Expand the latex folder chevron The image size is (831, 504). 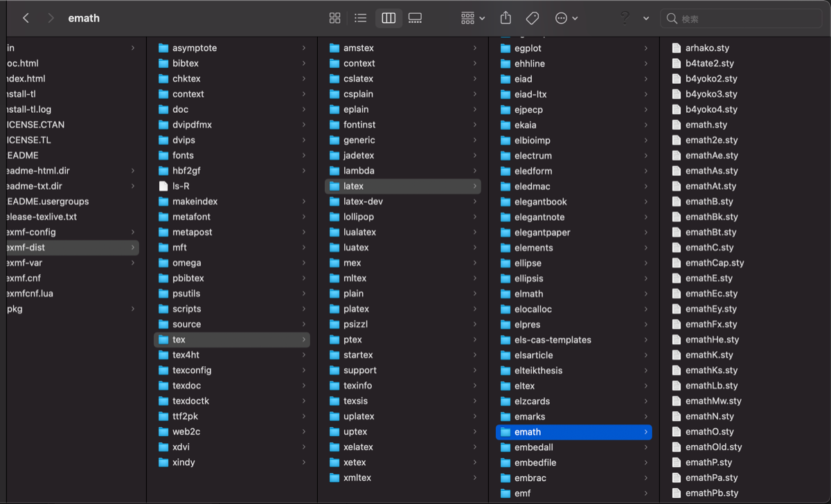coord(474,186)
